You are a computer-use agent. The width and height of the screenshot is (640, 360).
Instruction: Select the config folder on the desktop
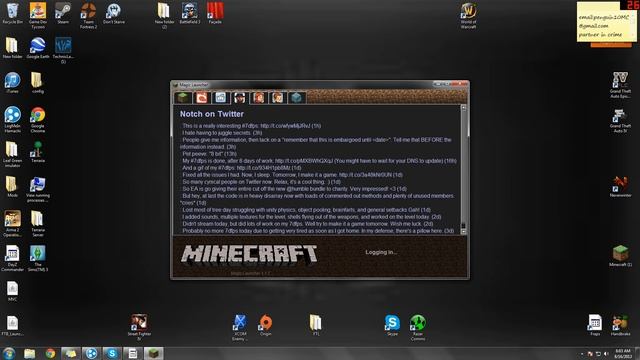[38, 82]
